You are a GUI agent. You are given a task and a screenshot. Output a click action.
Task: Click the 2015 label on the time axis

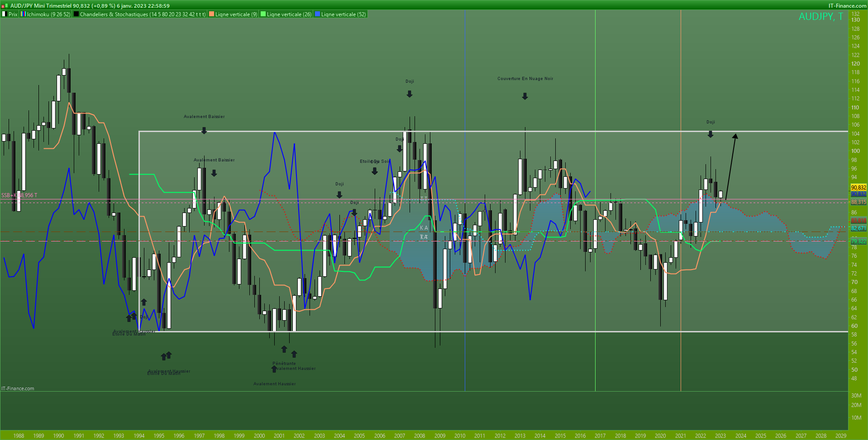click(x=560, y=436)
